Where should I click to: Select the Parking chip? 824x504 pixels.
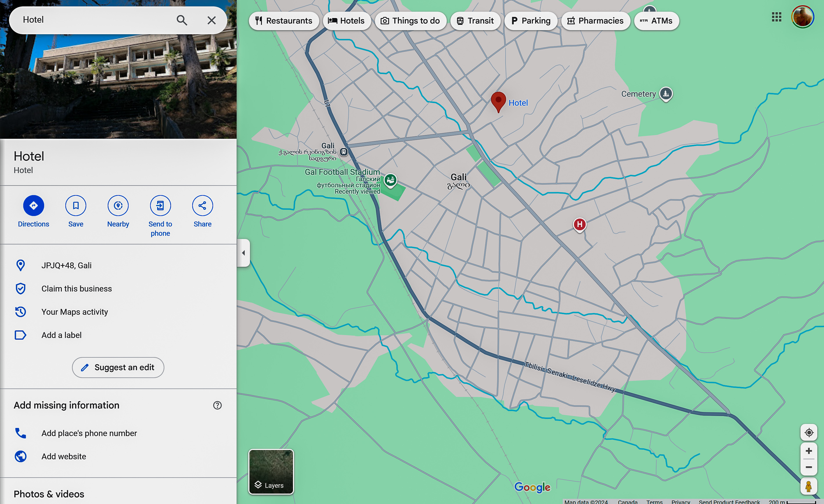[x=531, y=21]
